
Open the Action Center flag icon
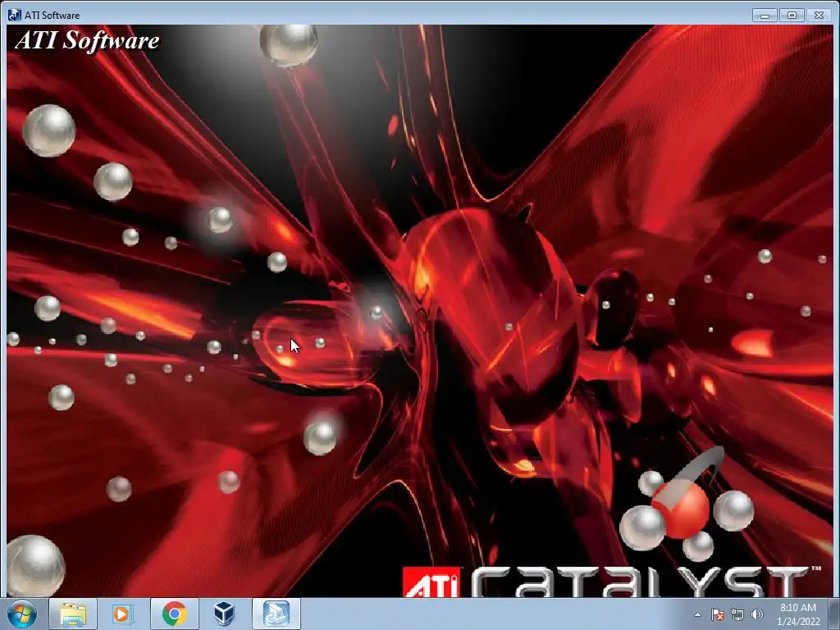[717, 614]
